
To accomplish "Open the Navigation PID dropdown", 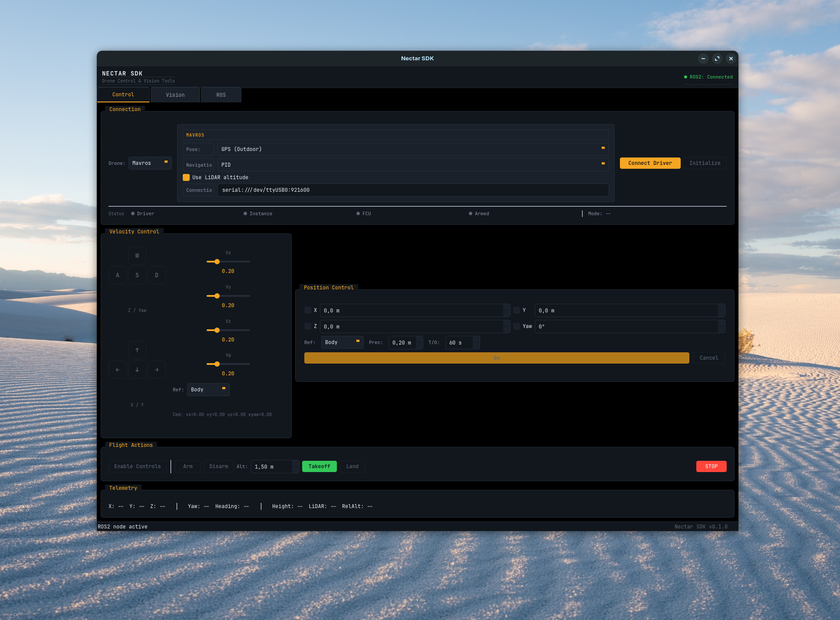I will point(413,165).
